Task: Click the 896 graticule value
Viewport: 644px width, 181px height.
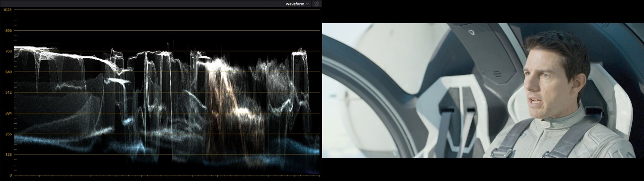Action: coord(8,30)
